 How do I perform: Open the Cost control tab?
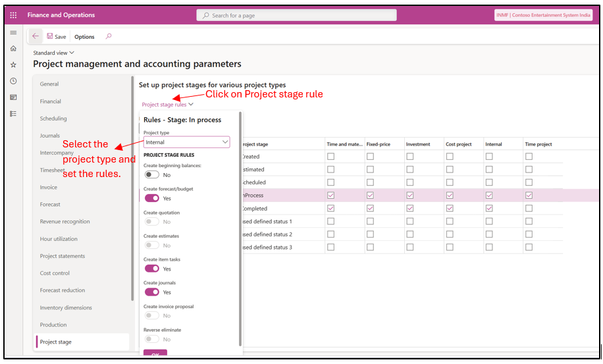point(55,273)
